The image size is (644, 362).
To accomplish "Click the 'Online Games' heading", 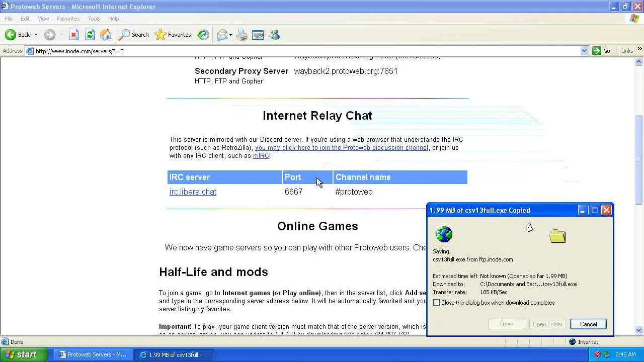I will click(317, 226).
